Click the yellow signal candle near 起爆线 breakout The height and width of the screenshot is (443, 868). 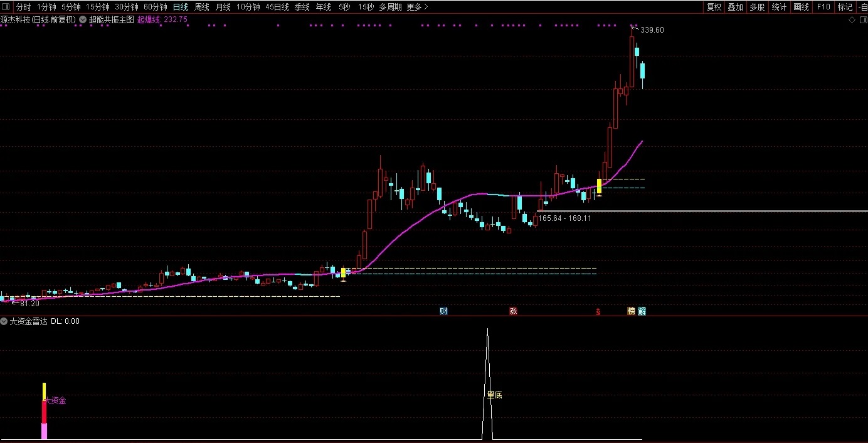[599, 186]
